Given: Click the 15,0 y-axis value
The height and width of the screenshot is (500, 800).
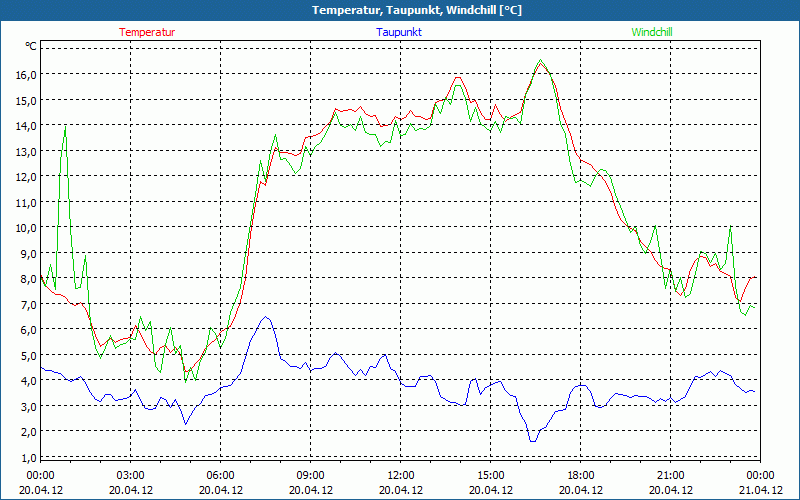Looking at the screenshot, I should pos(26,100).
